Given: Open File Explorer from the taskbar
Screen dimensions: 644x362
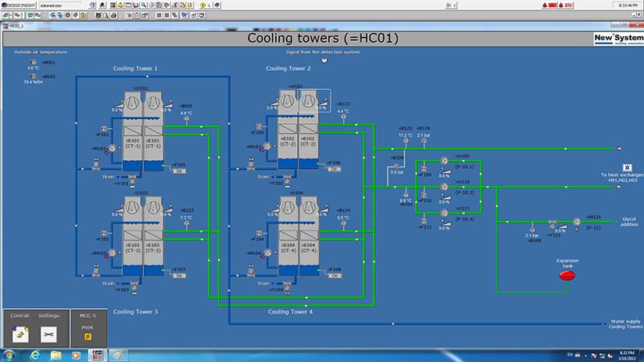Looking at the screenshot, I should tap(56, 355).
